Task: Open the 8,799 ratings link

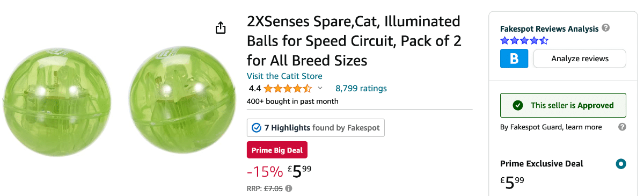Action: click(361, 89)
